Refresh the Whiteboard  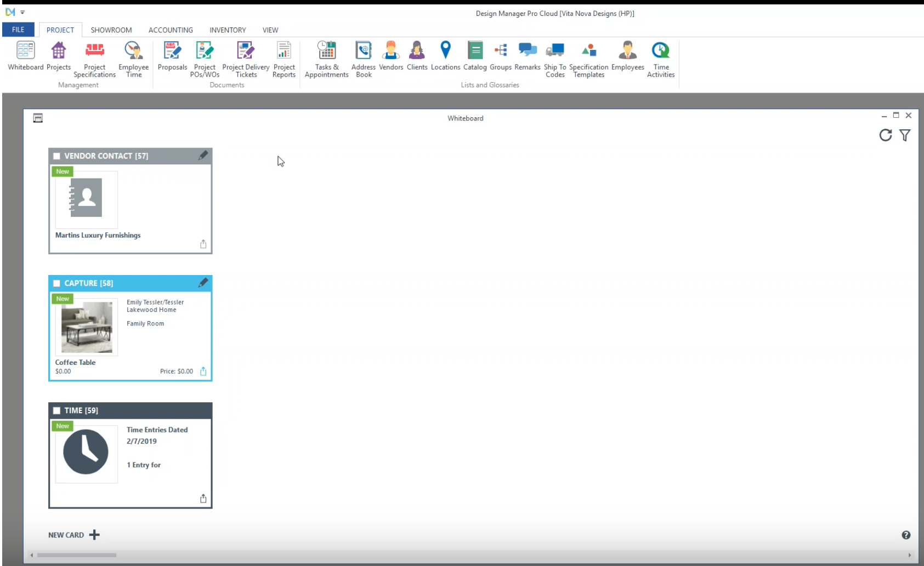click(885, 135)
